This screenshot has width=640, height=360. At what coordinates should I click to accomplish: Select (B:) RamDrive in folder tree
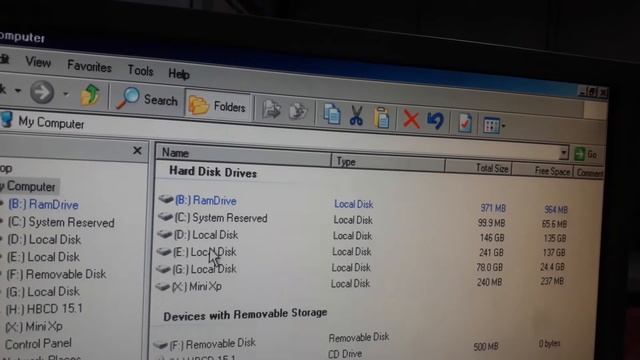(x=43, y=204)
